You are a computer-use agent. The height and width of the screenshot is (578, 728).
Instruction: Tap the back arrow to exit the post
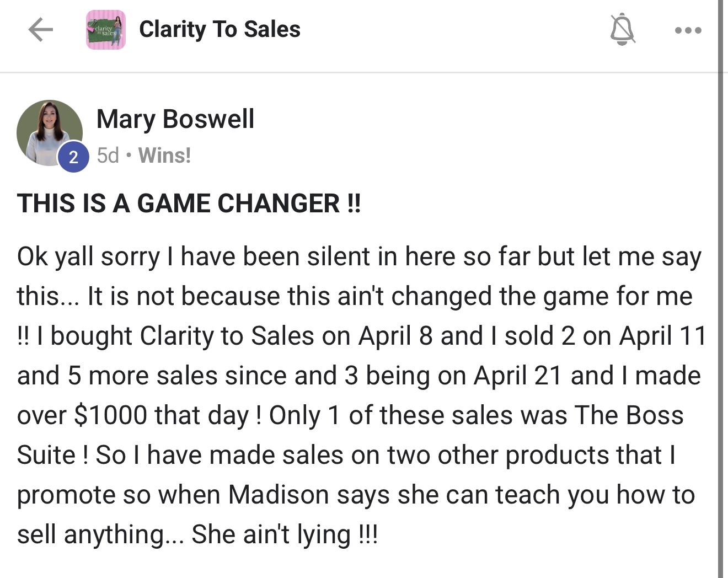(40, 30)
